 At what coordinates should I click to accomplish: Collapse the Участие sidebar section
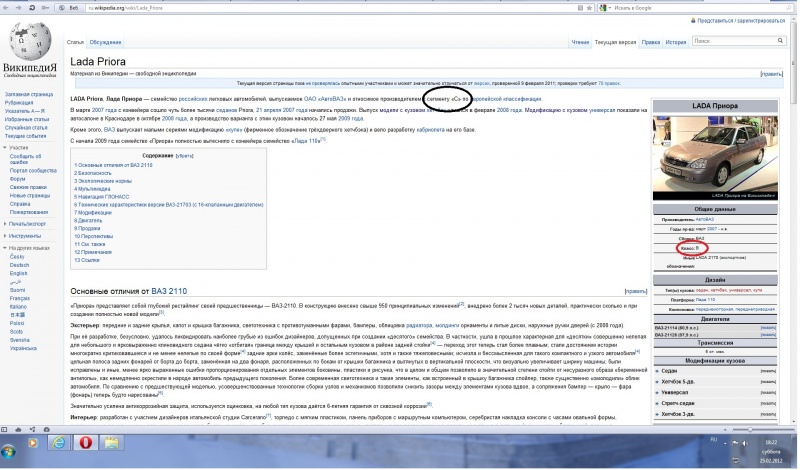[16, 147]
